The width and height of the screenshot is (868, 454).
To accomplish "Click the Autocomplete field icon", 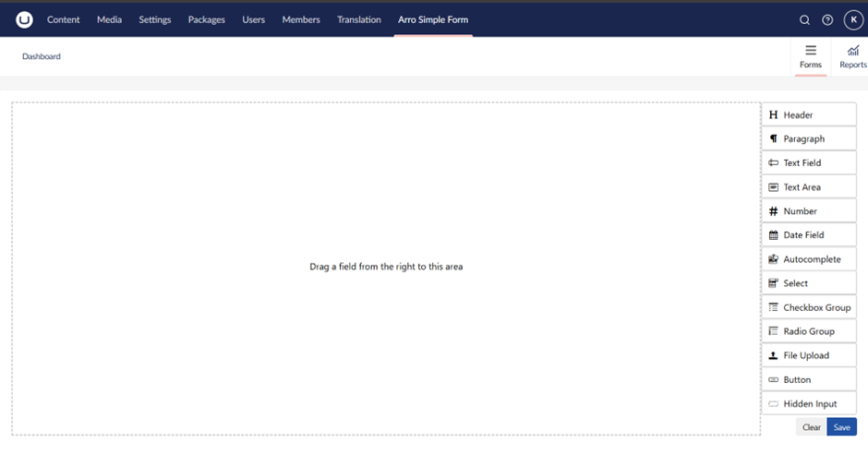I will [773, 258].
